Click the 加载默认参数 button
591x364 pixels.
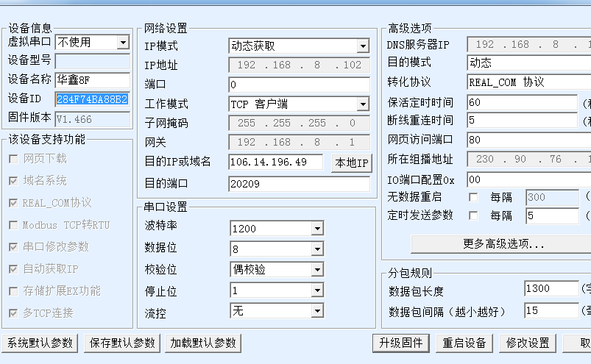203,343
